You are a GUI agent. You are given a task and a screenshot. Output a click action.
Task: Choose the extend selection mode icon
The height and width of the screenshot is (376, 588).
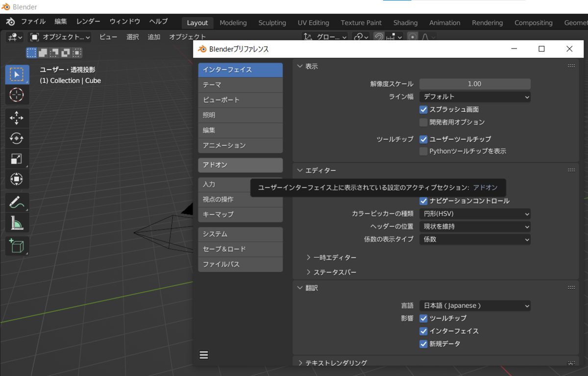point(43,53)
